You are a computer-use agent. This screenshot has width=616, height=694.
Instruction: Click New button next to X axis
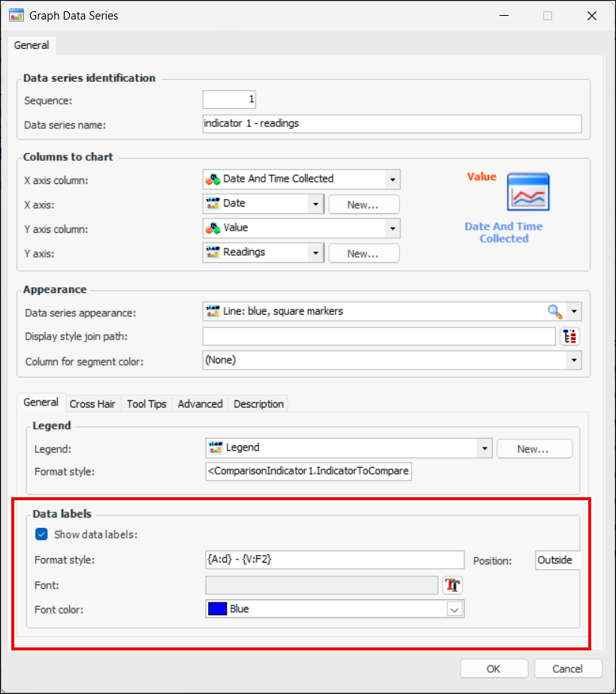coord(364,204)
